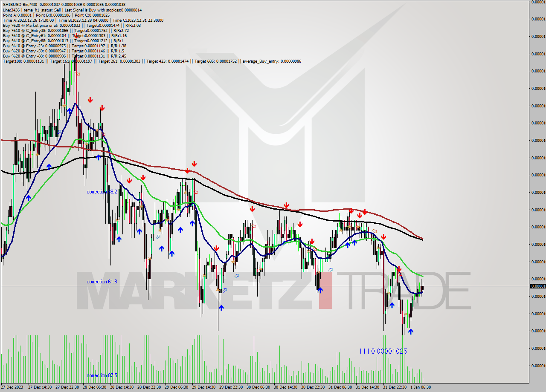Click the '1 Jan 06:30' time axis label
Image resolution: width=546 pixels, height=392 pixels.
point(421,387)
